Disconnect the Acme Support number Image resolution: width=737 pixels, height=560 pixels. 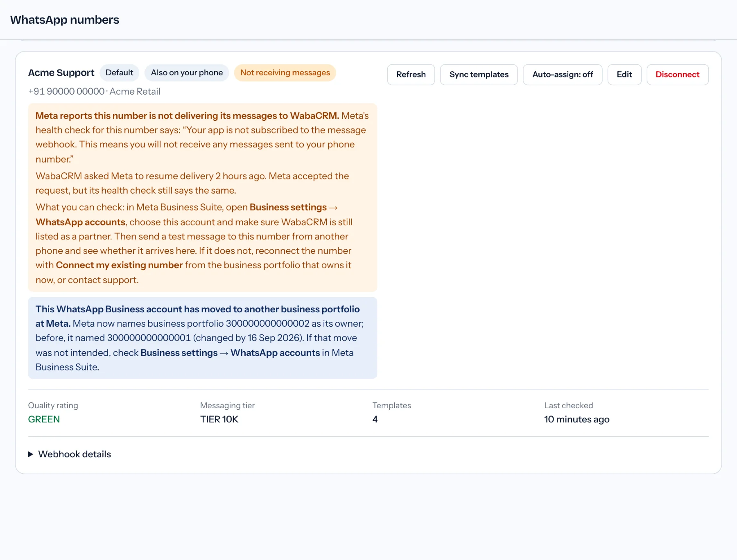677,75
